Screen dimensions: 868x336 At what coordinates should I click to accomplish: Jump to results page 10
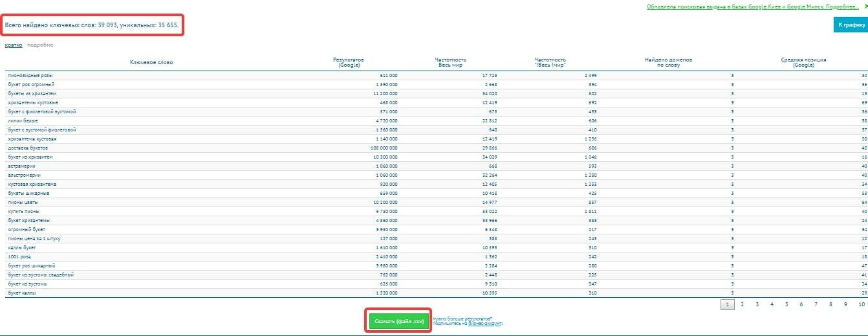tap(861, 304)
